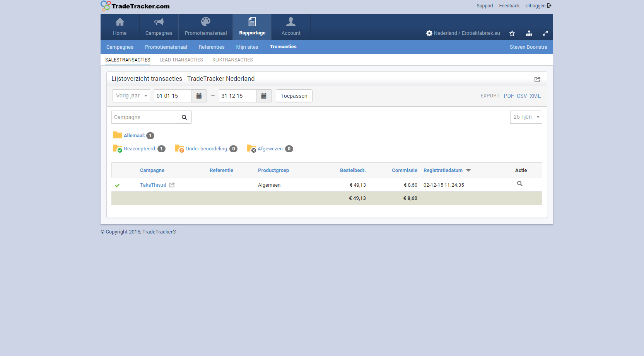Focus the start date field 01-01-15

[x=173, y=96]
